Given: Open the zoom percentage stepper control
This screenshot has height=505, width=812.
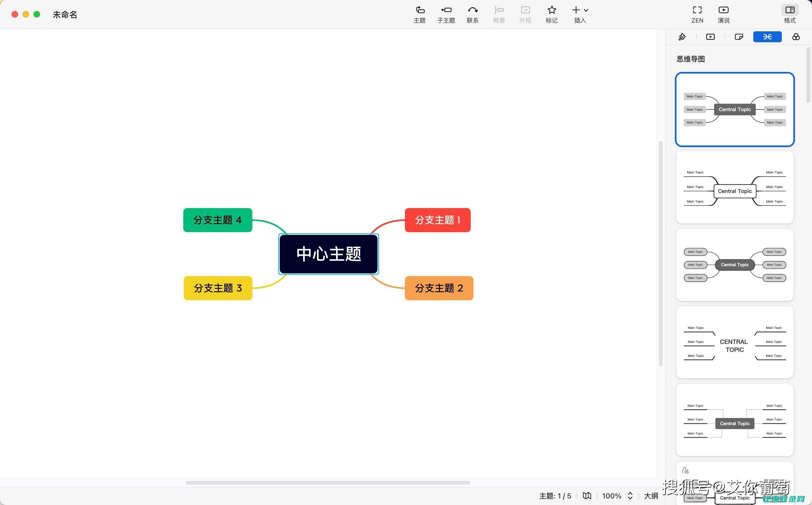Looking at the screenshot, I should (630, 496).
